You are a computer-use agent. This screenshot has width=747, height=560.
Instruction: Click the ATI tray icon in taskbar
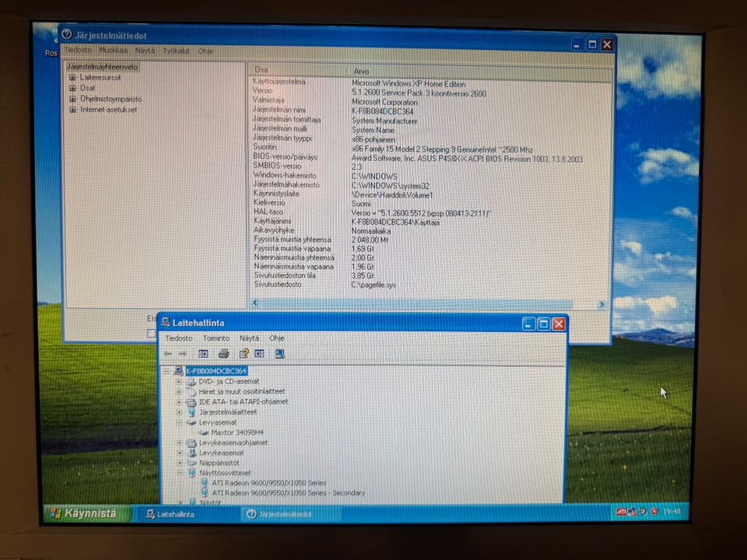tap(621, 512)
